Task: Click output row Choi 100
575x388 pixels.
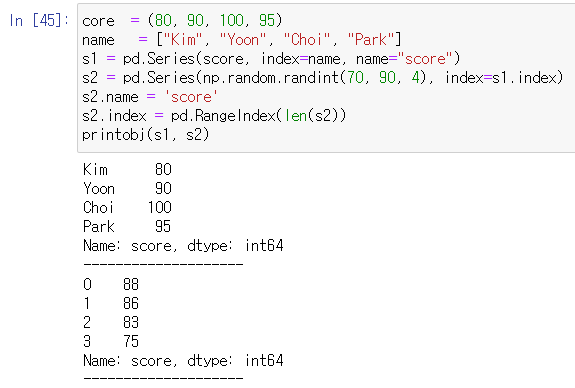Action: pos(127,208)
